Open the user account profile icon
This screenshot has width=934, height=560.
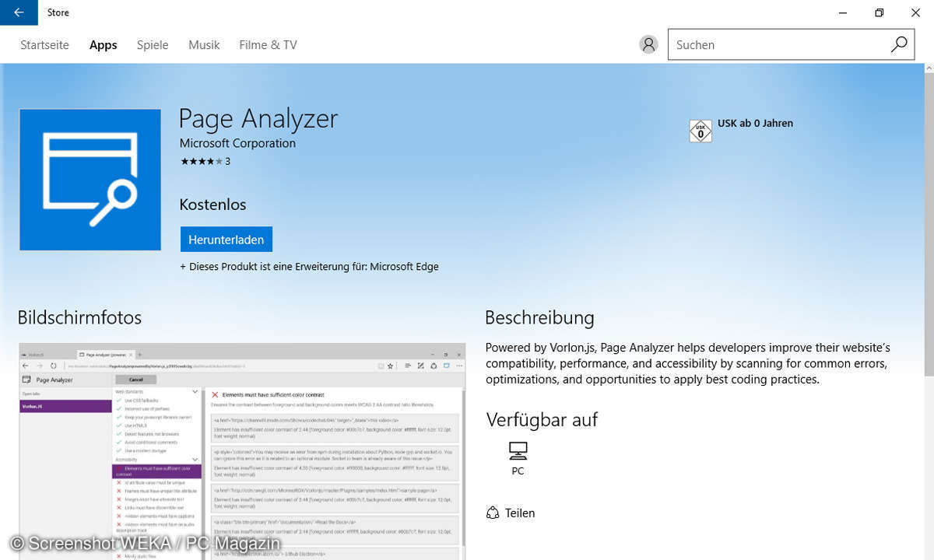point(648,45)
